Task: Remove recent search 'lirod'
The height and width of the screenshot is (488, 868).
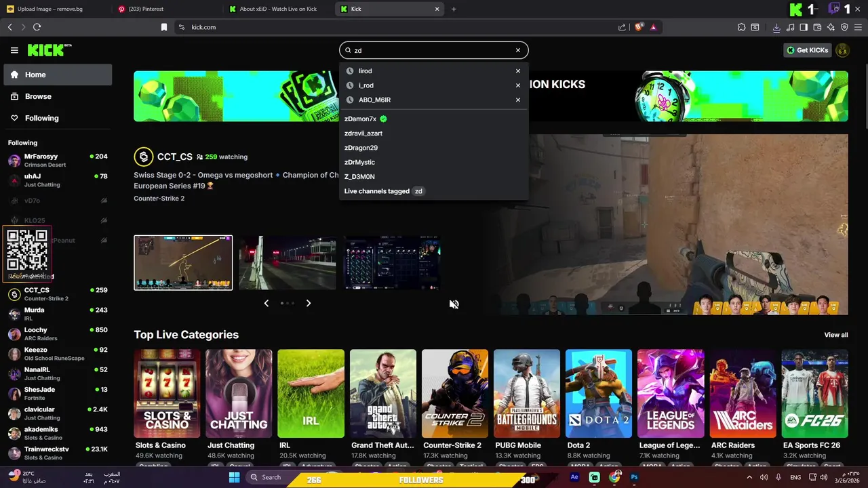Action: click(x=518, y=71)
